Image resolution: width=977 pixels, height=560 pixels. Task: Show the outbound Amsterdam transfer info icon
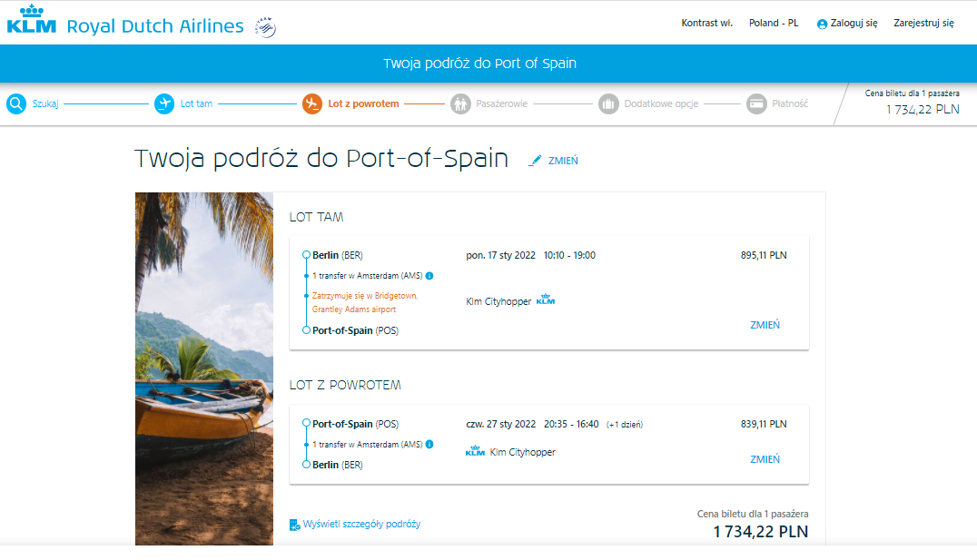point(429,275)
